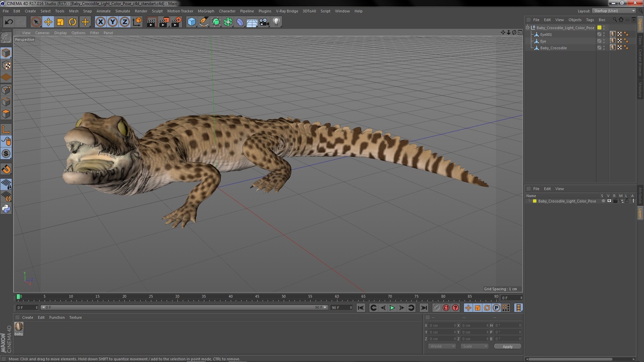Click UVW tag on Baby_Crocodile row
Image resolution: width=644 pixels, height=362 pixels.
pos(620,48)
